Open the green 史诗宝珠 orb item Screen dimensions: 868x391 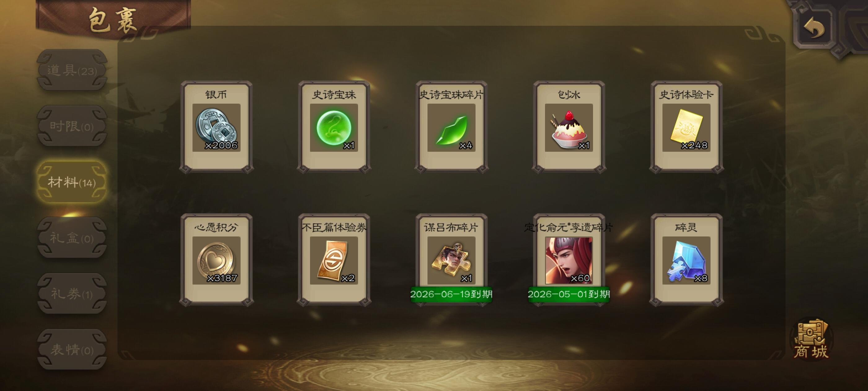pos(334,127)
